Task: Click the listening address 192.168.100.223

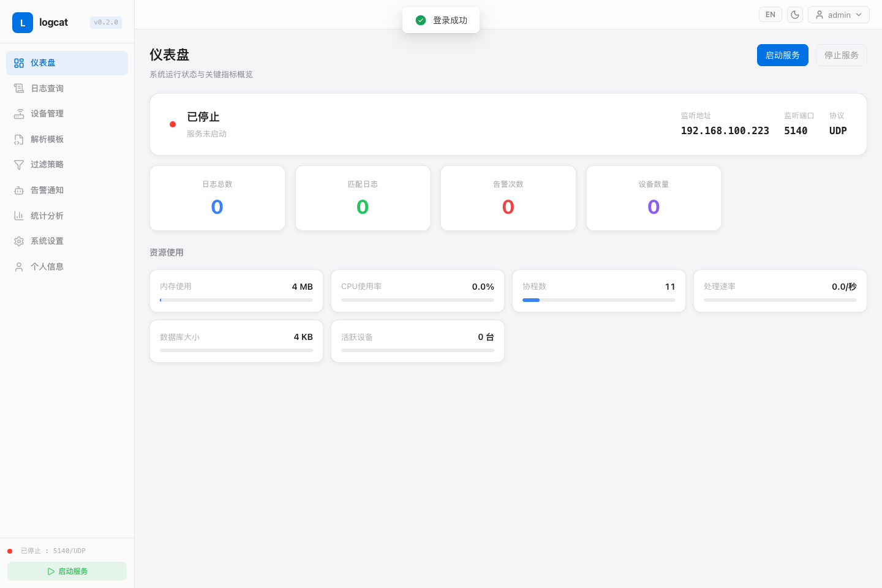Action: pos(725,131)
